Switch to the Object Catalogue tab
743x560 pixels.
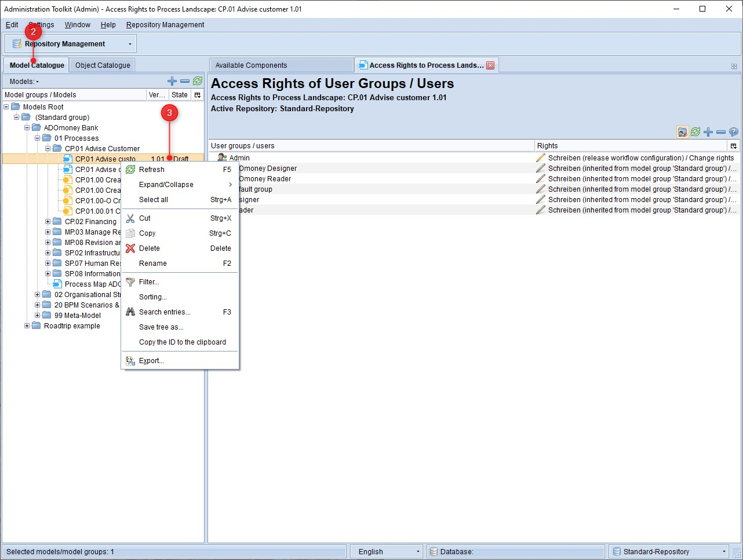(103, 65)
